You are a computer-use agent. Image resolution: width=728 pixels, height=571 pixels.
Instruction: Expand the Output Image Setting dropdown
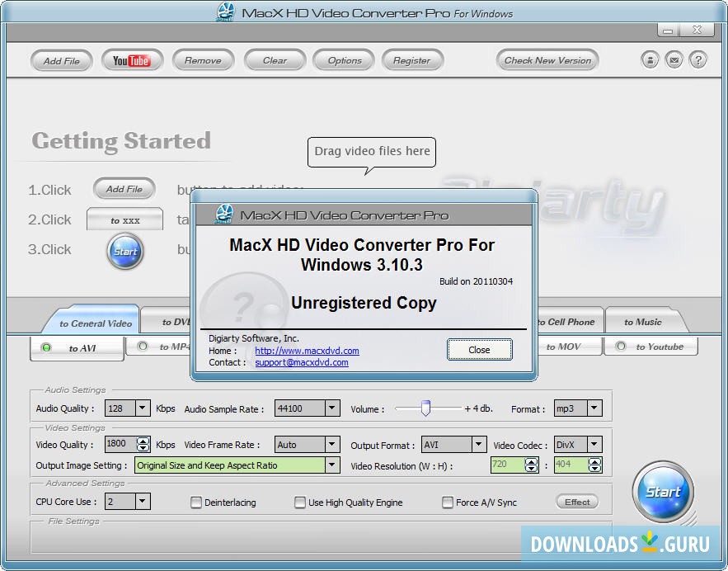point(331,465)
